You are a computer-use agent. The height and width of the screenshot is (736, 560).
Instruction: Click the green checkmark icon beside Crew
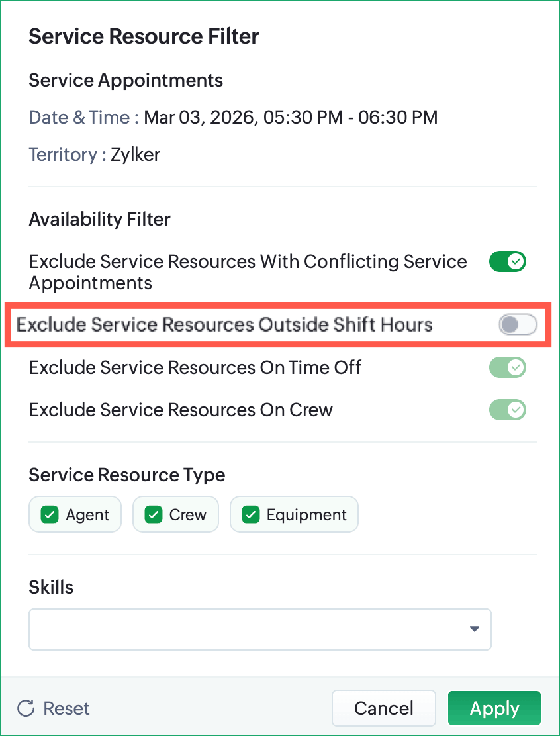154,515
